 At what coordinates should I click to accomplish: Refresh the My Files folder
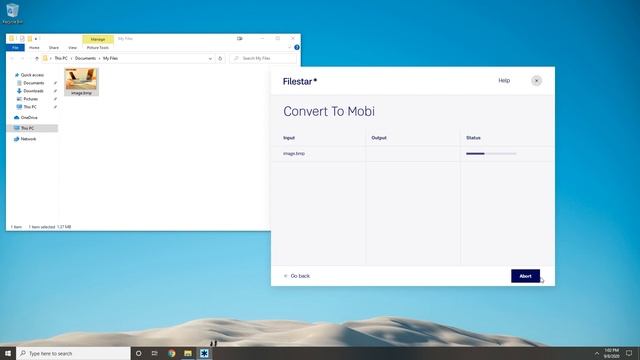coord(220,59)
